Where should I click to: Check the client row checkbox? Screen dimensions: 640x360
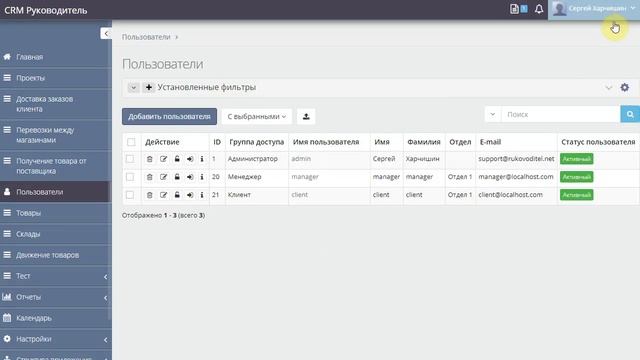pos(130,195)
